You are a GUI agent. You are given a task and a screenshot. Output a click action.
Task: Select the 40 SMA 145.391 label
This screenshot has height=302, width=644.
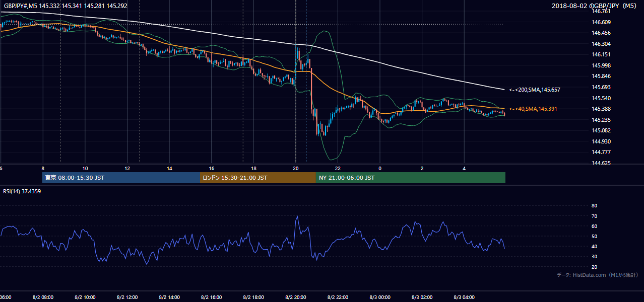click(x=533, y=109)
